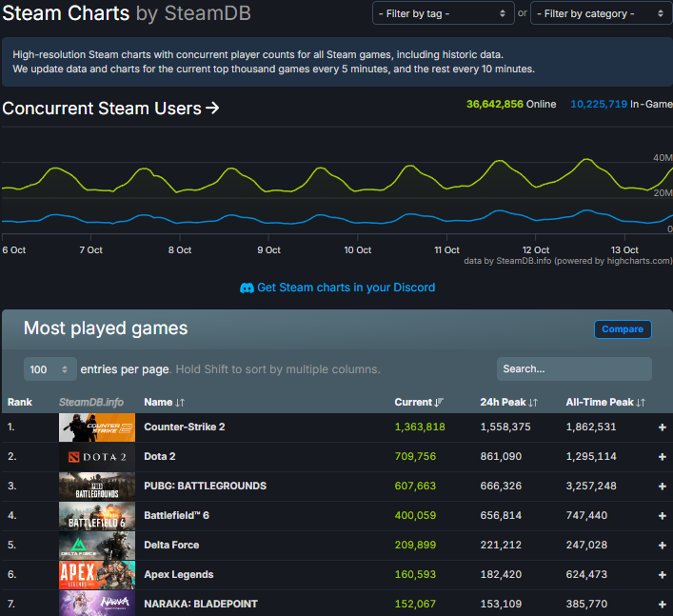Click the plus icon in the table header
The image size is (673, 616).
(662, 403)
